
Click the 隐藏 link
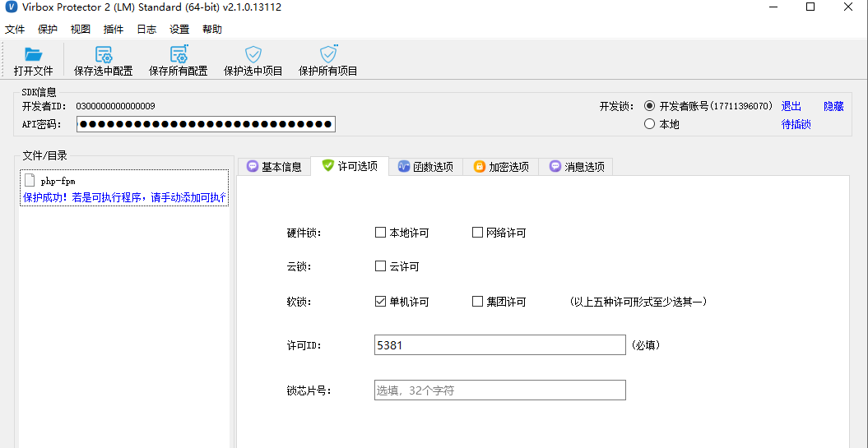[833, 106]
